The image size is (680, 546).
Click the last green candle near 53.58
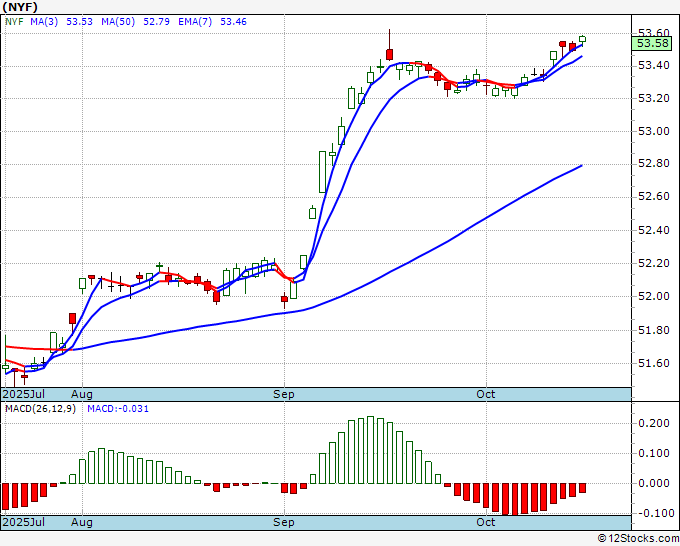[x=582, y=39]
